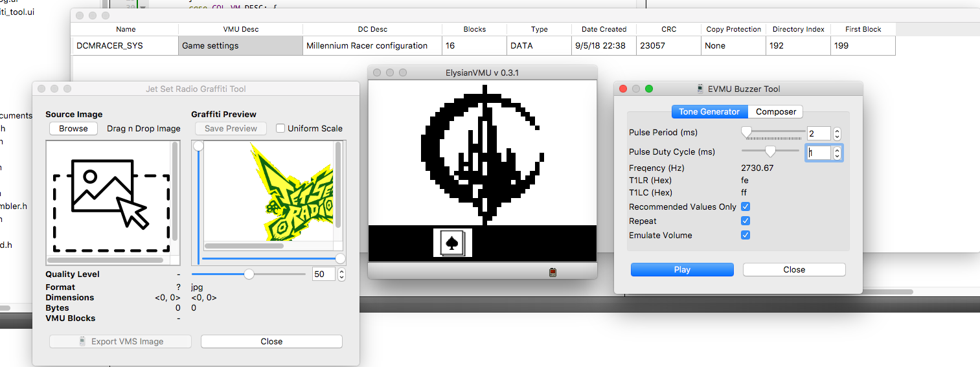Focus the Pulse Duty Cycle value field
The image size is (980, 367).
pos(819,153)
